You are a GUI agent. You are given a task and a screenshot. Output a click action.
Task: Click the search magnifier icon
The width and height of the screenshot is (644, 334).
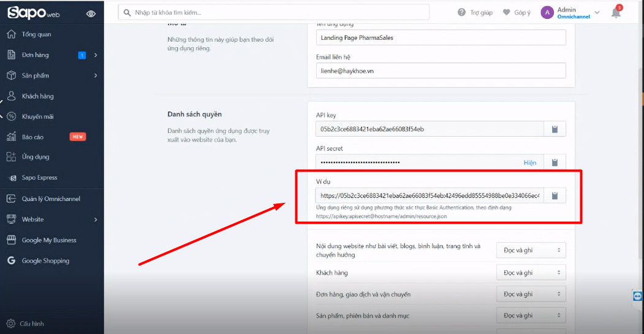[127, 13]
